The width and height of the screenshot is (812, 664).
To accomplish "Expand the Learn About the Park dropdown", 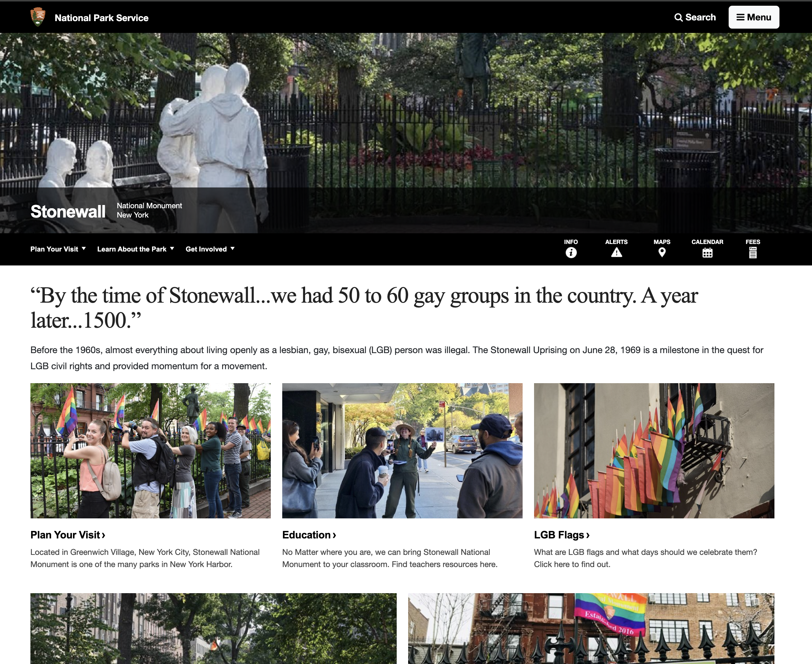I will pyautogui.click(x=136, y=249).
